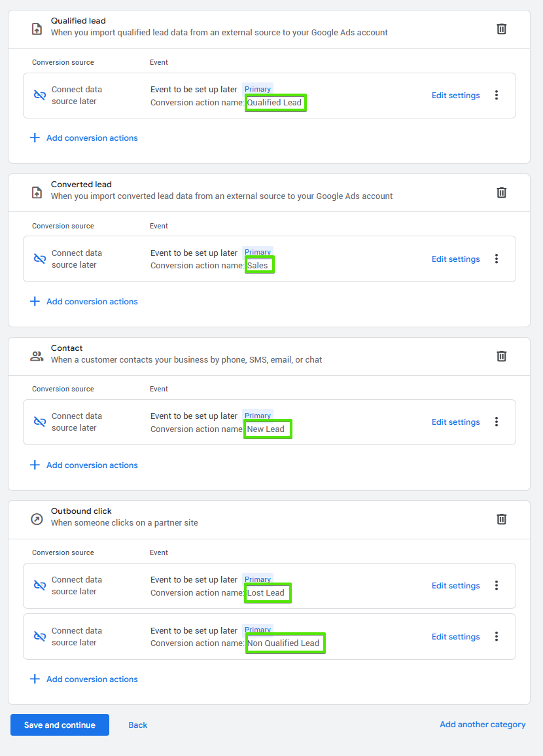Edit settings for Non Qualified Lead
543x756 pixels.
455,637
